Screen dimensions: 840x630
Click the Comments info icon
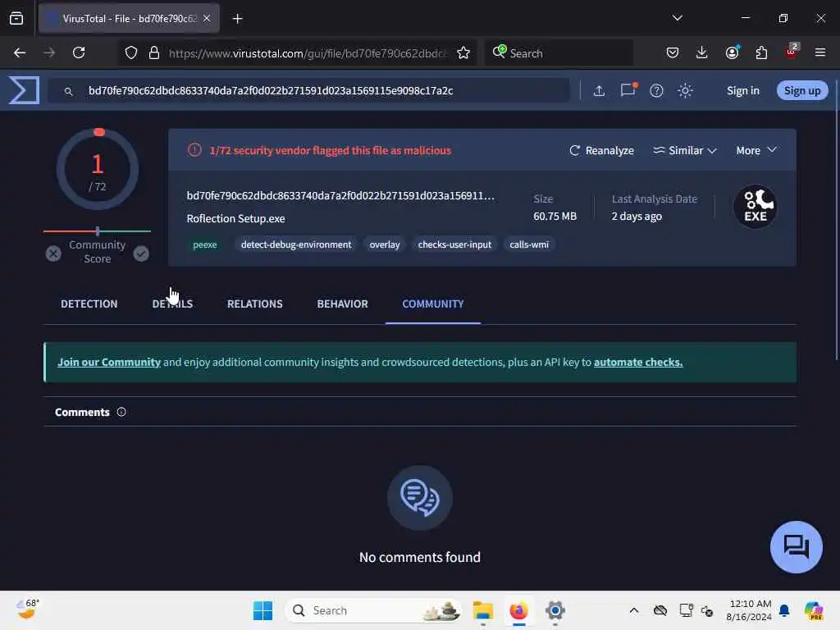tap(121, 412)
